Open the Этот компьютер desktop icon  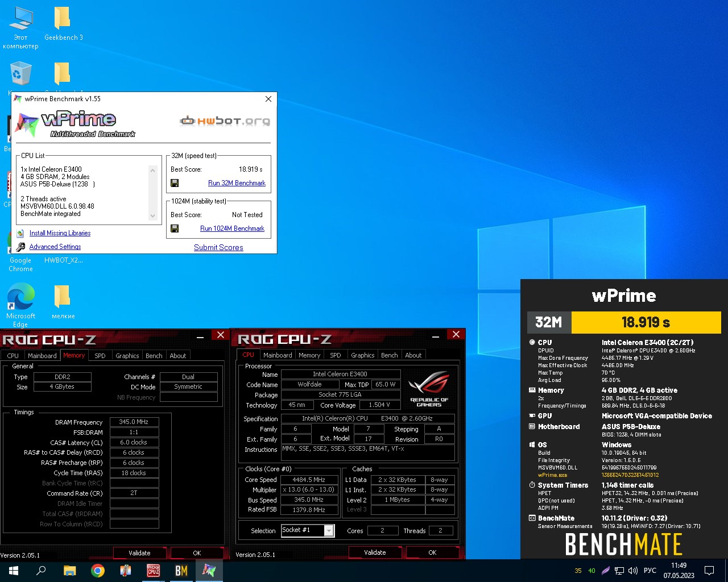click(20, 28)
